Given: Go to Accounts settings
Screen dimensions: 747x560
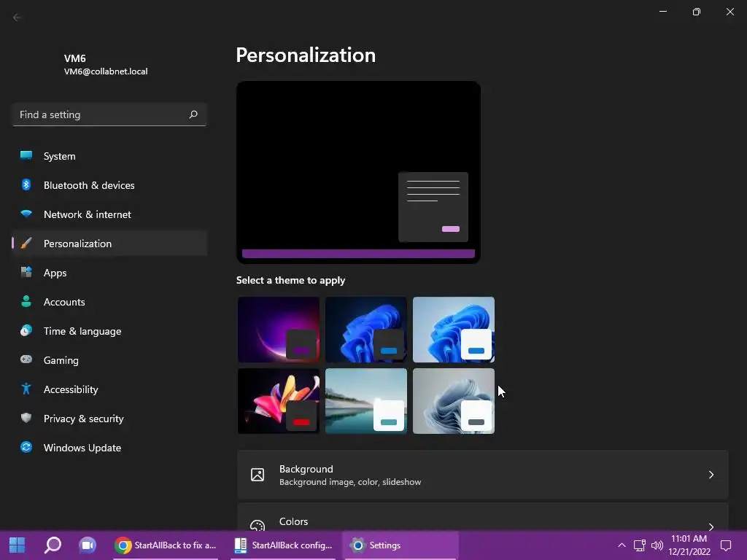Looking at the screenshot, I should (x=109, y=302).
